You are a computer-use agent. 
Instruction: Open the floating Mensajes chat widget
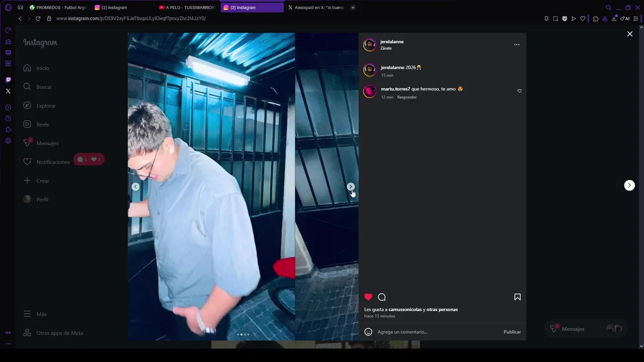586,329
